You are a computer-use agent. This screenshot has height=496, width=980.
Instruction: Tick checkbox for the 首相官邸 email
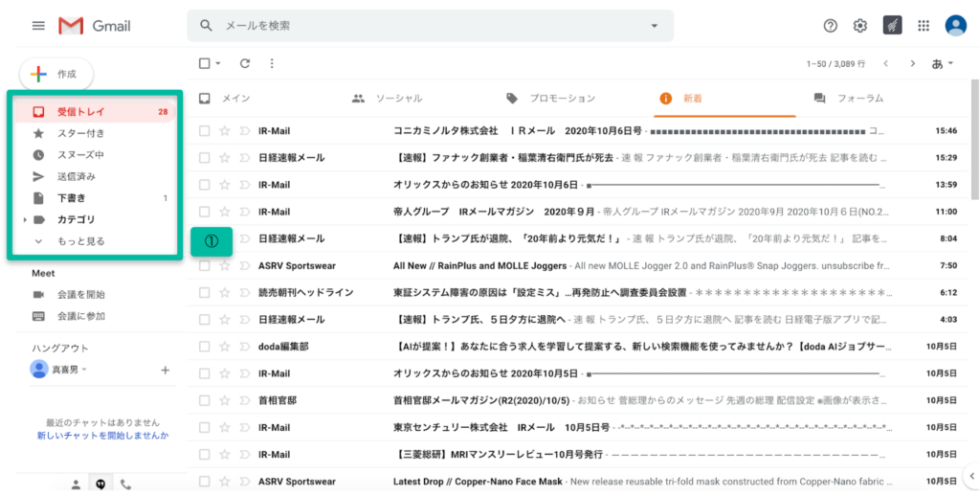[x=204, y=400]
